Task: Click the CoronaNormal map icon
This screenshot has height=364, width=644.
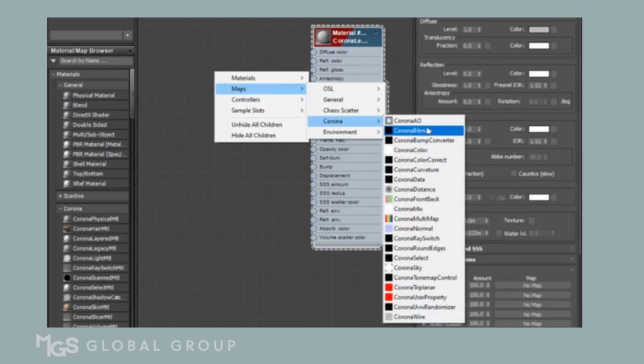Action: [389, 229]
